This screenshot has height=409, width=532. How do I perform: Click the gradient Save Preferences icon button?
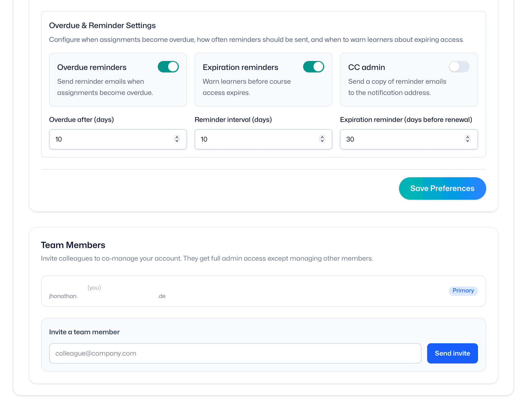pyautogui.click(x=442, y=188)
